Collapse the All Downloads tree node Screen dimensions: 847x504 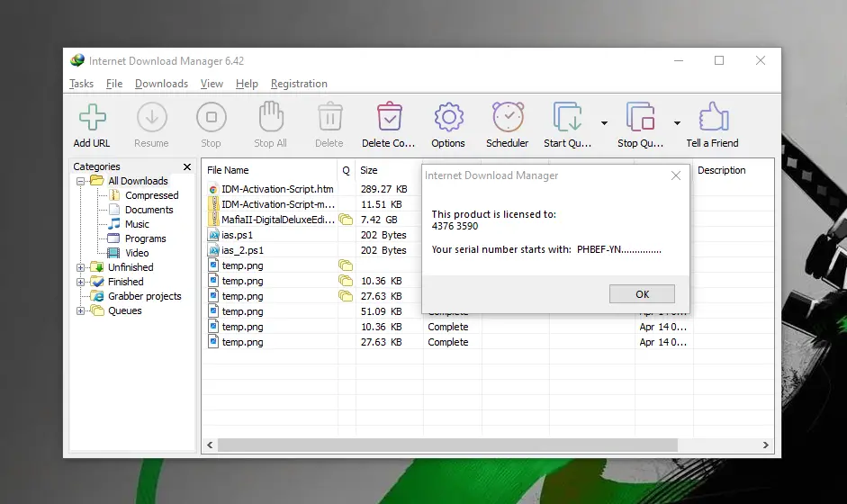pyautogui.click(x=80, y=182)
